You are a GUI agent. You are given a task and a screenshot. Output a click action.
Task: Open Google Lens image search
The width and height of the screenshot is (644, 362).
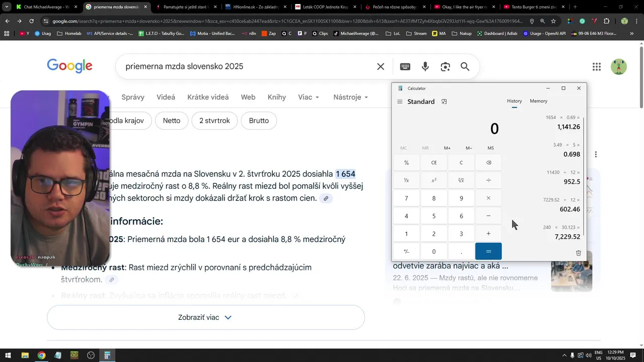point(445,66)
